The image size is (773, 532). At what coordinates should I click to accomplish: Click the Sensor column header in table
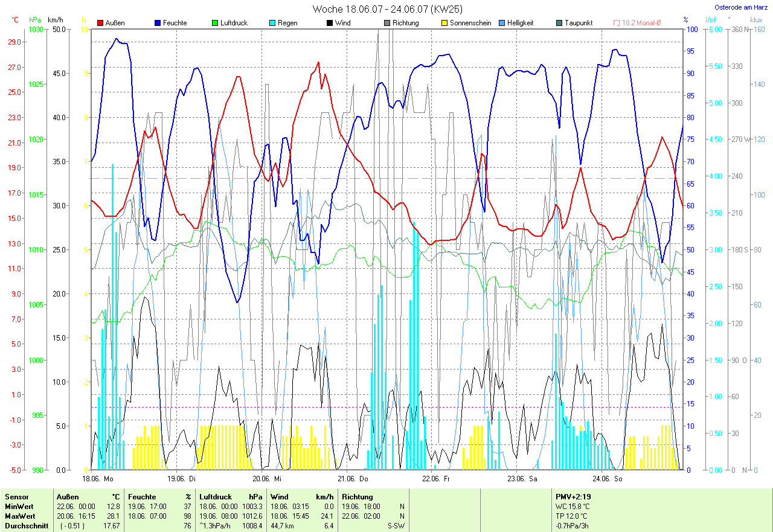click(16, 497)
